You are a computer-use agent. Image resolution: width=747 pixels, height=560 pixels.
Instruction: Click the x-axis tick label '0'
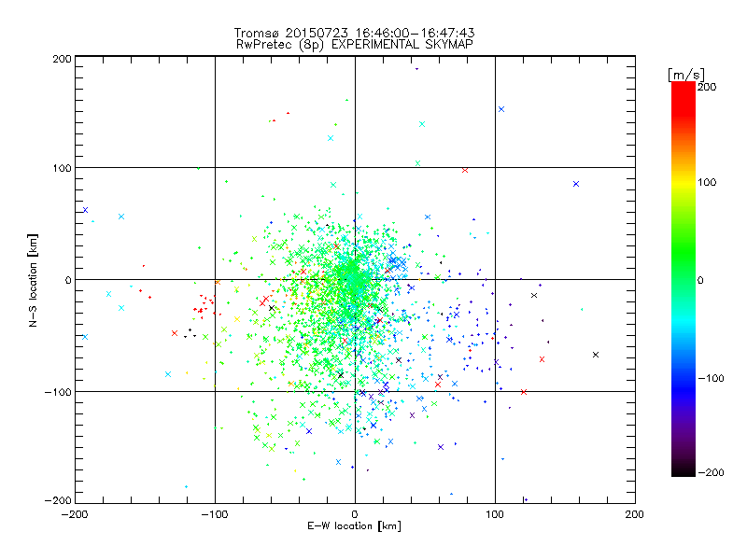(x=355, y=514)
